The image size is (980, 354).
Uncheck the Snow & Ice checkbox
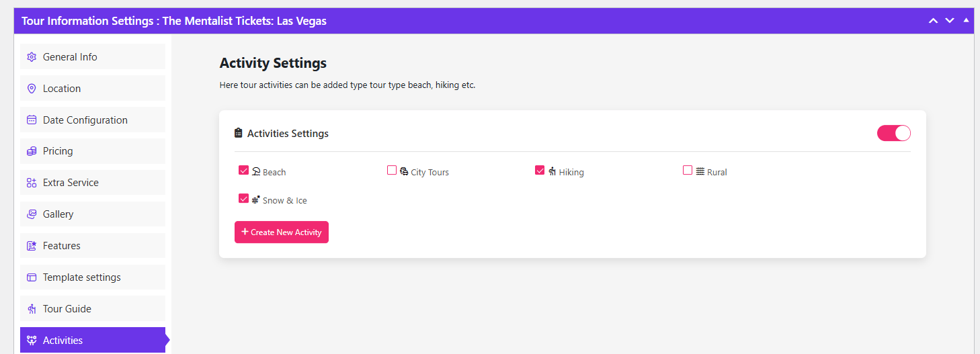tap(243, 199)
